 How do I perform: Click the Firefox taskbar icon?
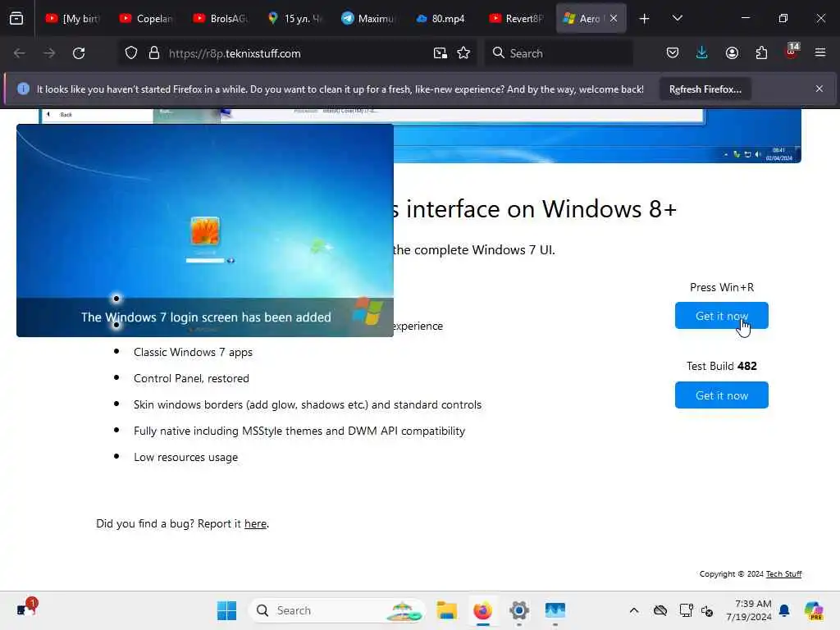[x=482, y=610]
